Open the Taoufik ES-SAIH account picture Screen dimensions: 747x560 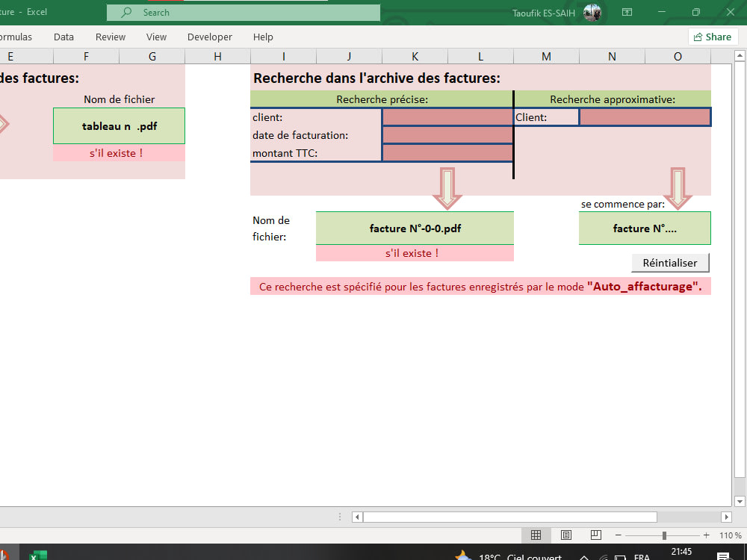(x=593, y=12)
